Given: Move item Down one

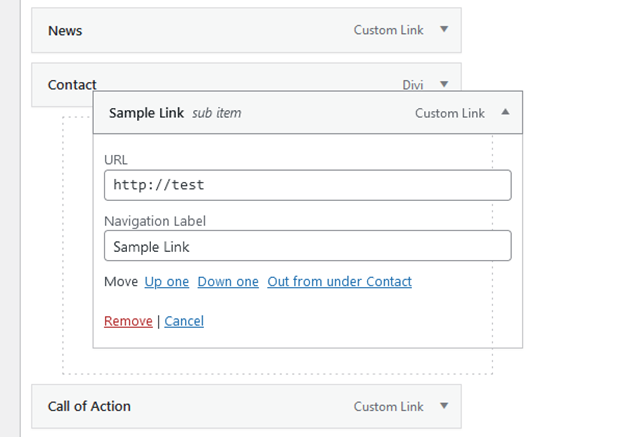Looking at the screenshot, I should 228,281.
